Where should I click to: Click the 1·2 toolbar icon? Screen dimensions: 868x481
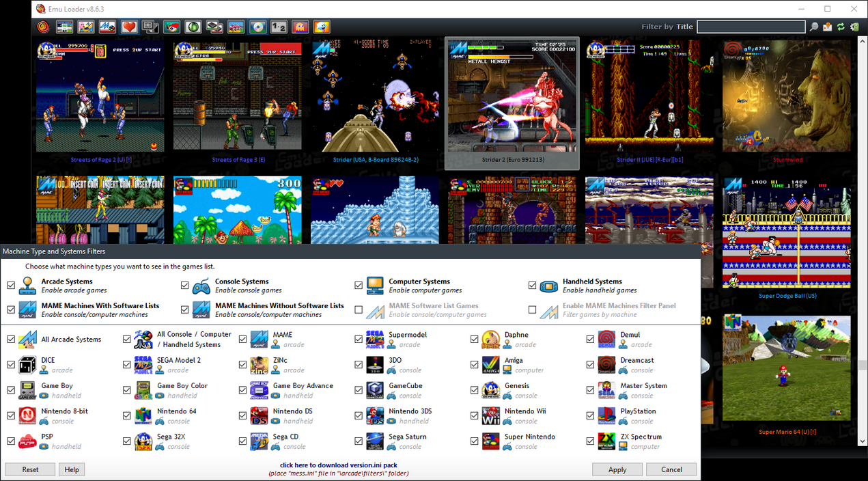click(279, 27)
